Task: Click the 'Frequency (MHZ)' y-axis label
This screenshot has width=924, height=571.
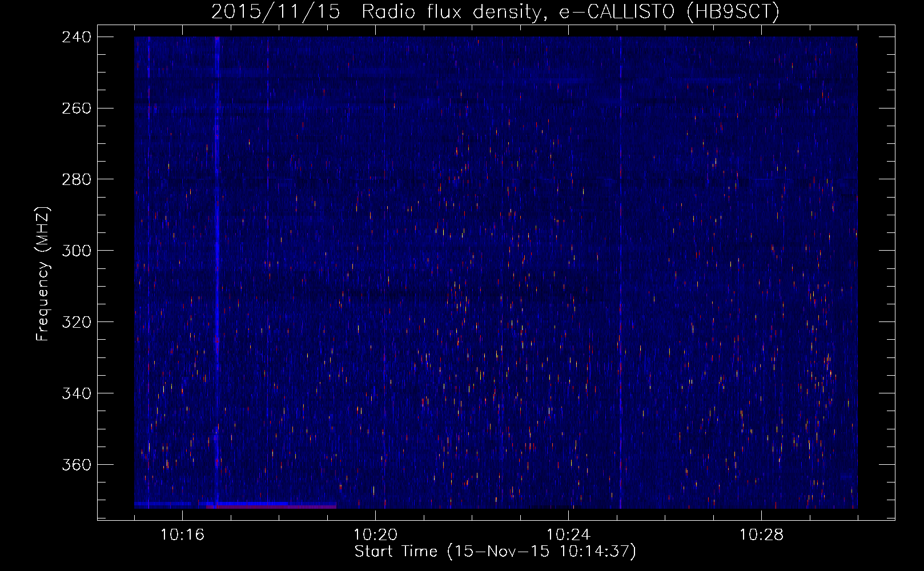Action: (43, 274)
